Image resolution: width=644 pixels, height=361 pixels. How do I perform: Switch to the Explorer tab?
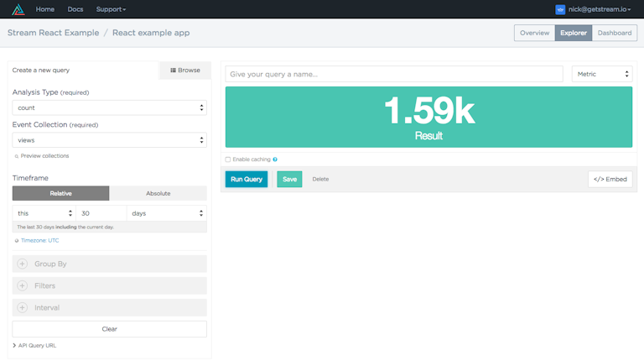(x=574, y=33)
